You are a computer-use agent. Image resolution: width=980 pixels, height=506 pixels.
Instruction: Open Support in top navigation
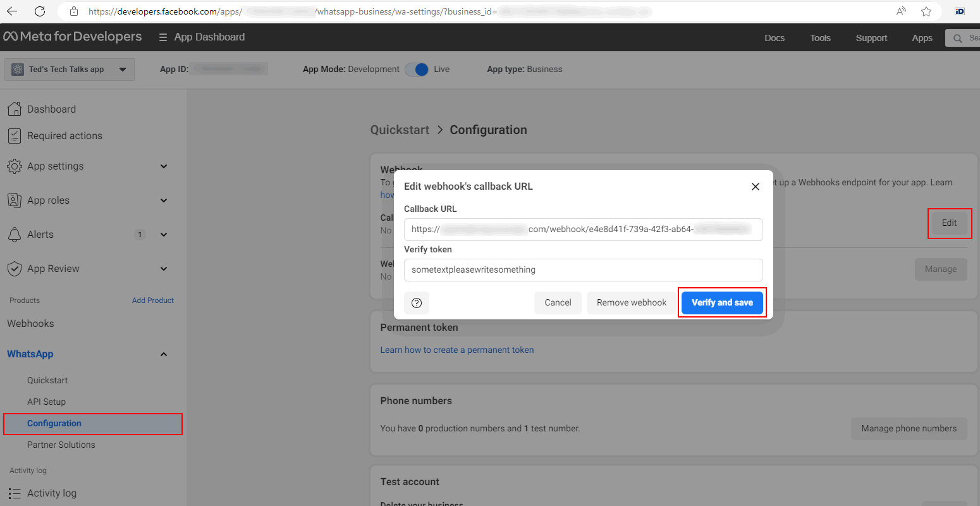pyautogui.click(x=871, y=38)
